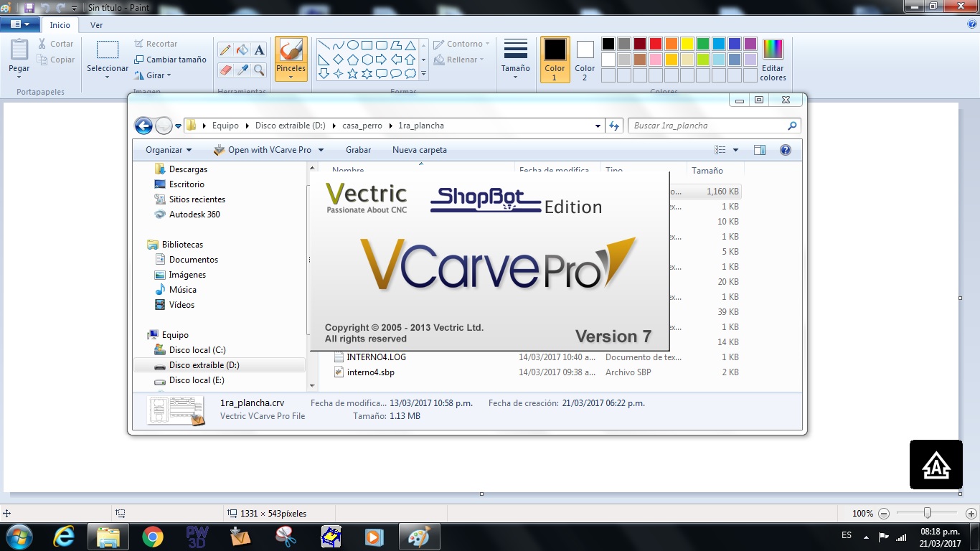Choose the straight Line shape
This screenshot has width=980, height=551.
point(324,45)
